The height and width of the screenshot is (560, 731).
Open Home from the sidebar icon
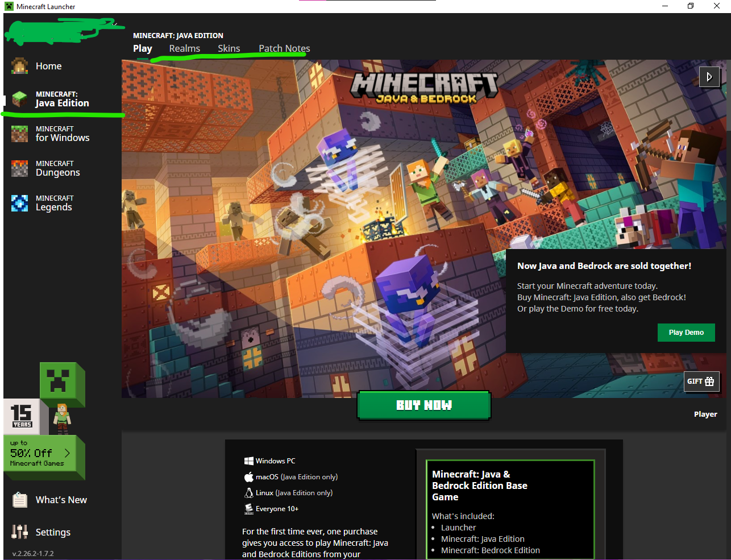click(x=19, y=66)
